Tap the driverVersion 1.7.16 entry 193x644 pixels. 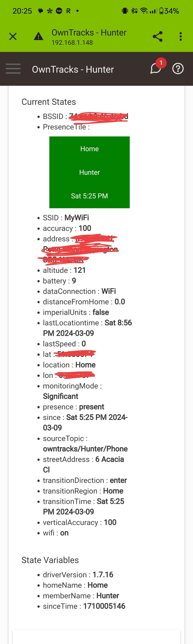pyautogui.click(x=78, y=575)
